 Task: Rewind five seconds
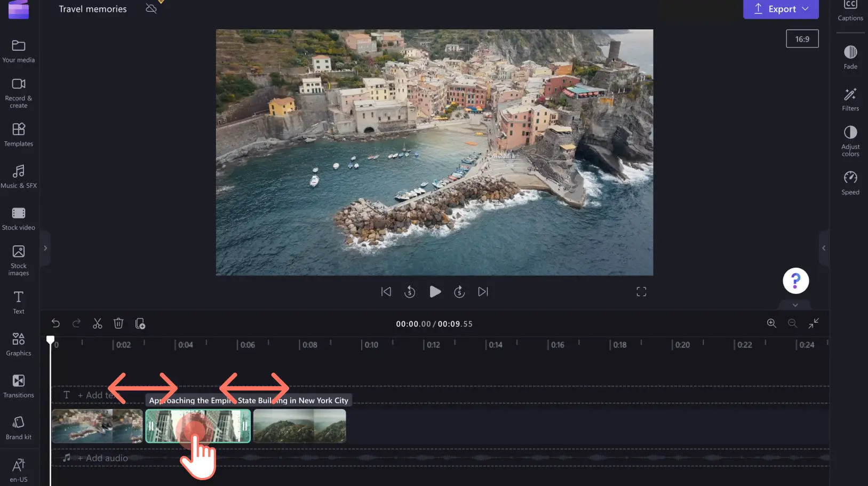point(410,292)
